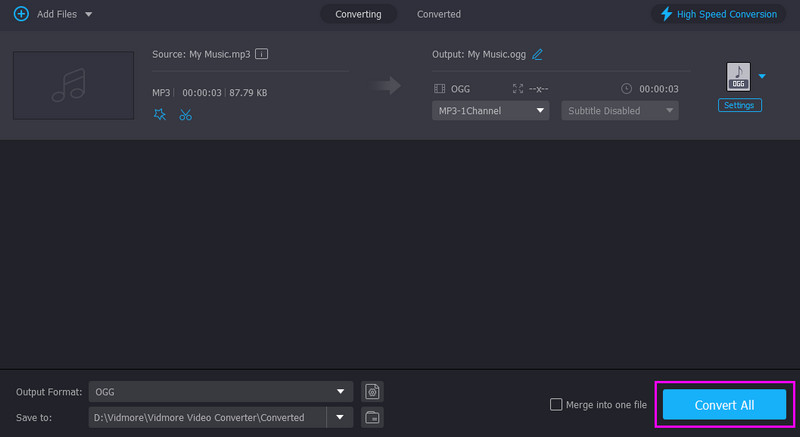Expand the MP3-1Channel audio track dropdown
The height and width of the screenshot is (437, 800).
[490, 111]
